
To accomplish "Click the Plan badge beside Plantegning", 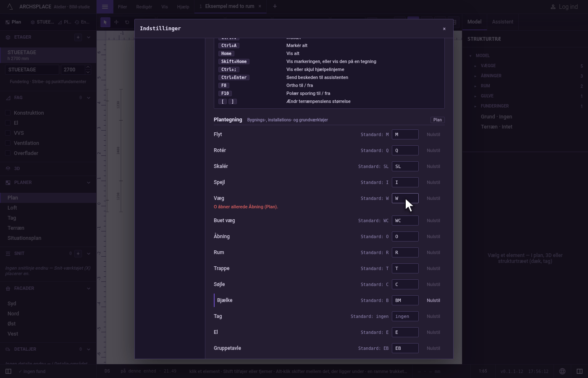I will coord(438,120).
